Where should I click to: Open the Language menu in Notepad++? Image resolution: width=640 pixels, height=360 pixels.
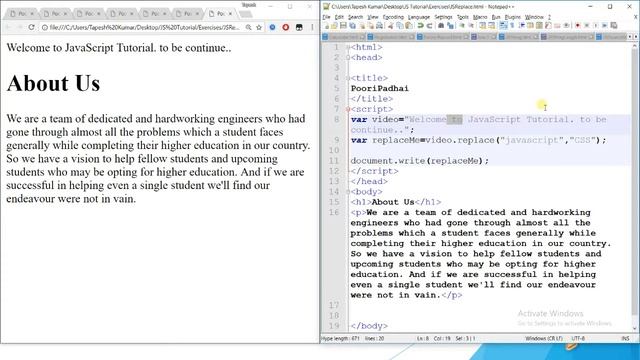[x=419, y=17]
